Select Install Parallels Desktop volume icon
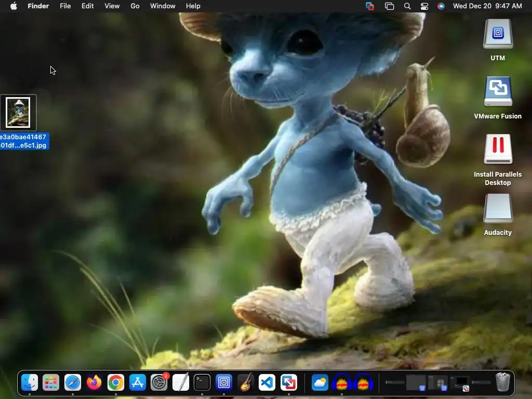The width and height of the screenshot is (532, 399). pos(498,149)
